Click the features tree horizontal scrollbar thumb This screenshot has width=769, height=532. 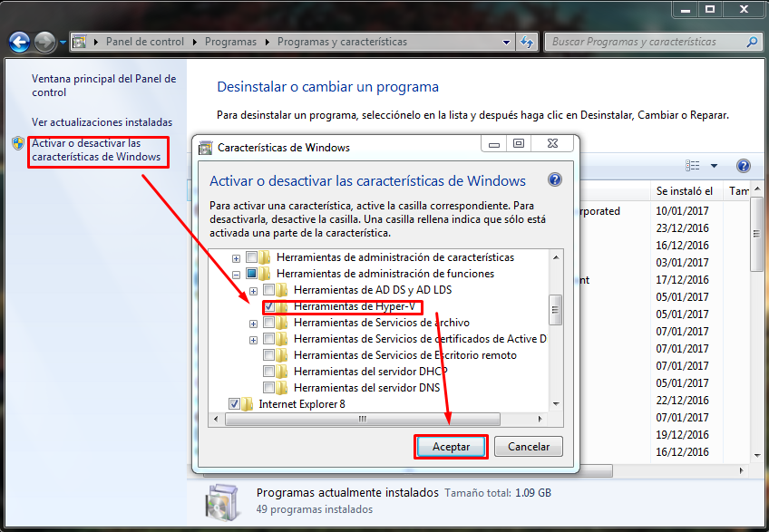pos(363,420)
